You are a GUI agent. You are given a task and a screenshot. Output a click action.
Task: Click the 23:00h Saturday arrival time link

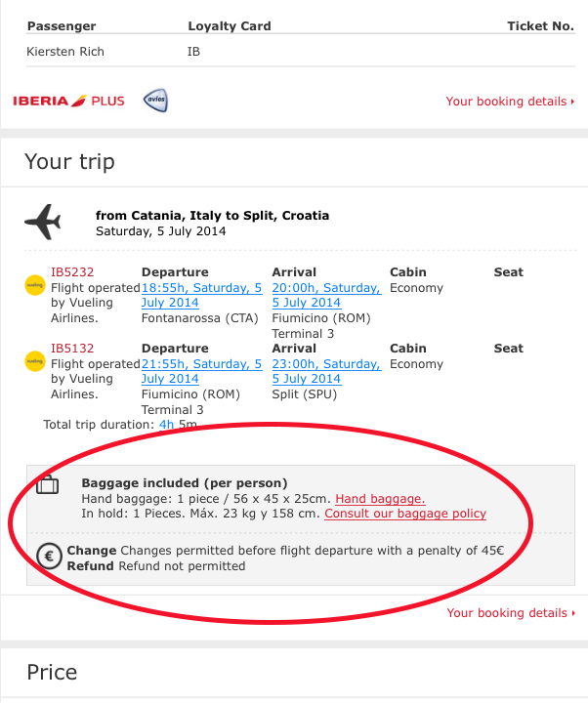click(x=326, y=371)
